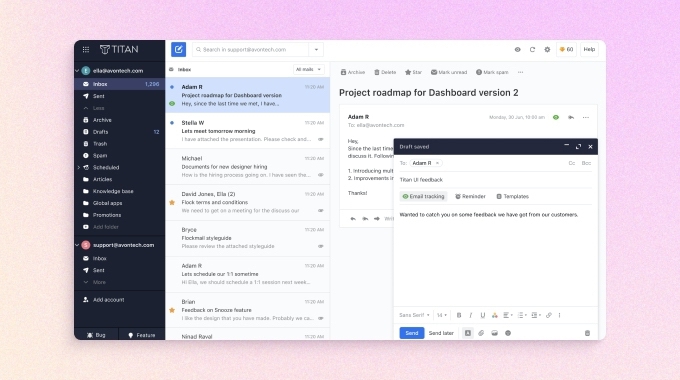Viewport: 680px width, 380px height.
Task: Toggle the star on Brian's email
Action: (172, 310)
